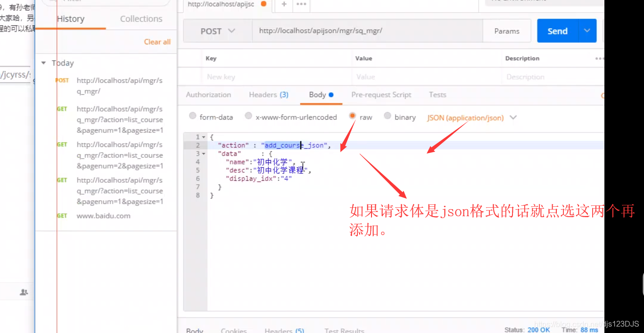
Task: Click the Send button
Action: (x=557, y=31)
